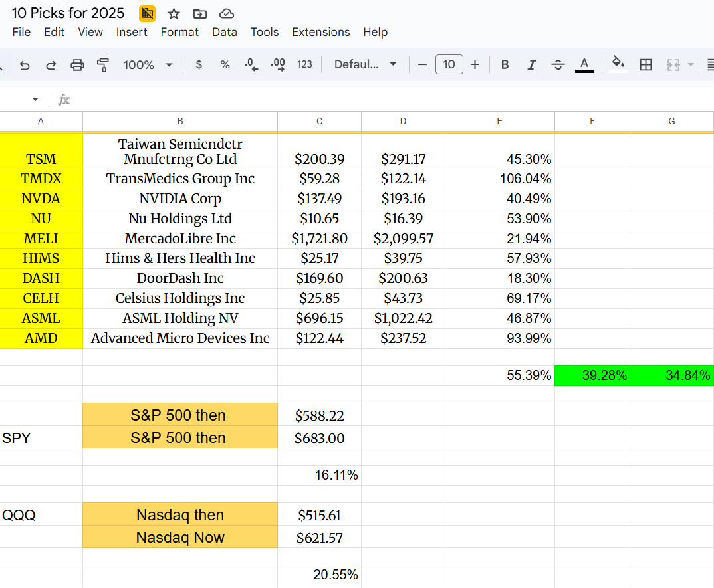Open the text color picker

584,64
